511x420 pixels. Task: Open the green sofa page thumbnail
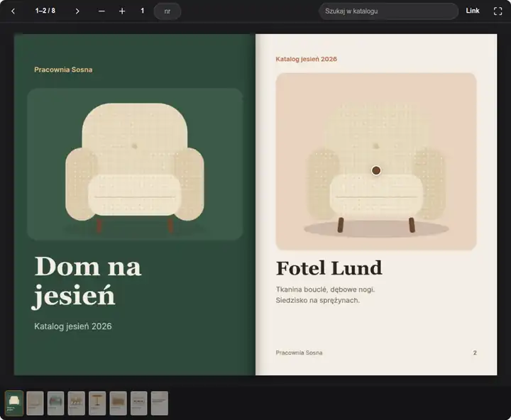point(56,403)
